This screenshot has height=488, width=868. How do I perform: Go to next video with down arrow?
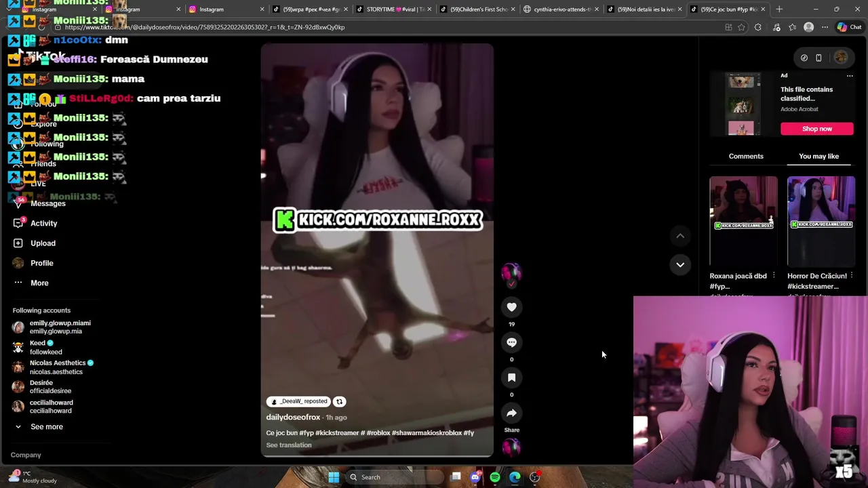(x=680, y=264)
